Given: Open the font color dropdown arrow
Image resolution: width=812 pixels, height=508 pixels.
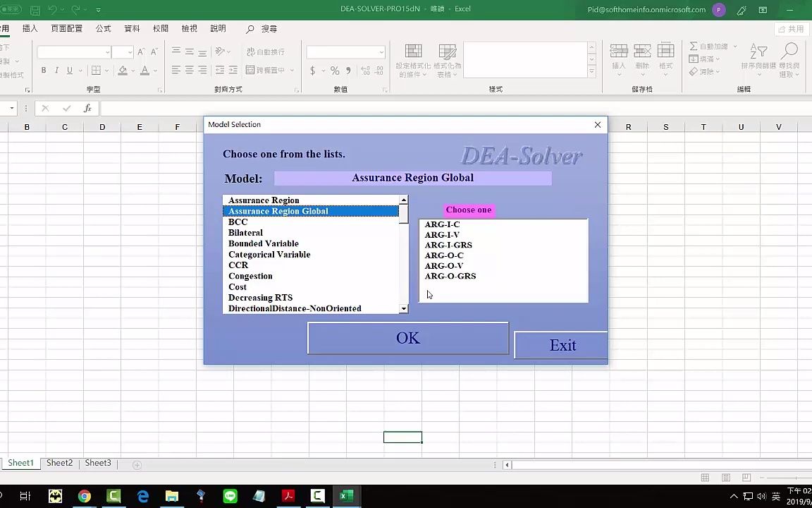Looking at the screenshot, I should click(x=155, y=68).
